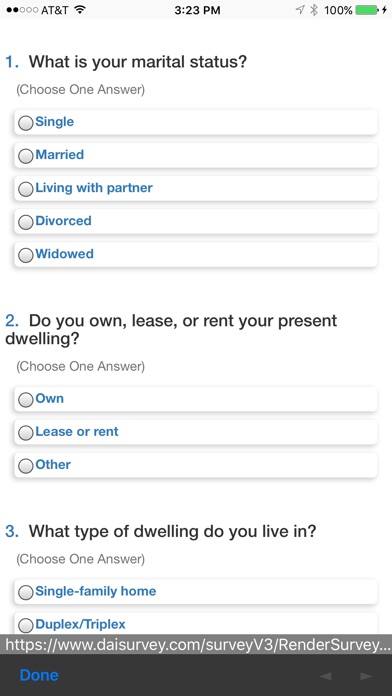
Task: Select the Single radio button
Action: (x=26, y=123)
